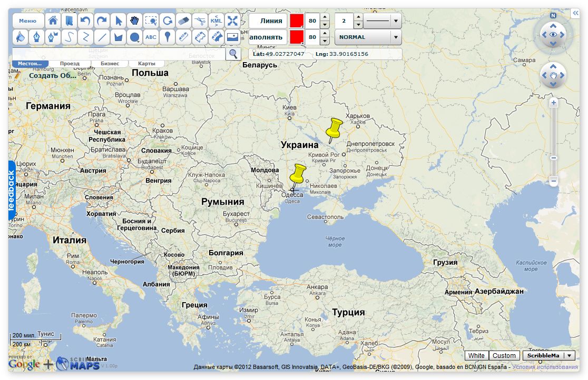Click the search magnifier button

[233, 54]
